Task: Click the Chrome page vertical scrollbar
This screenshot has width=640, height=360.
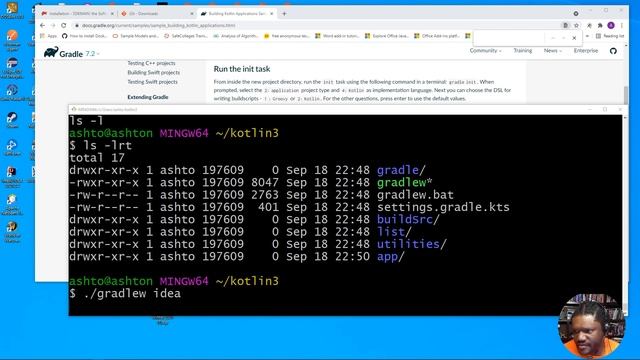Action: point(626,95)
